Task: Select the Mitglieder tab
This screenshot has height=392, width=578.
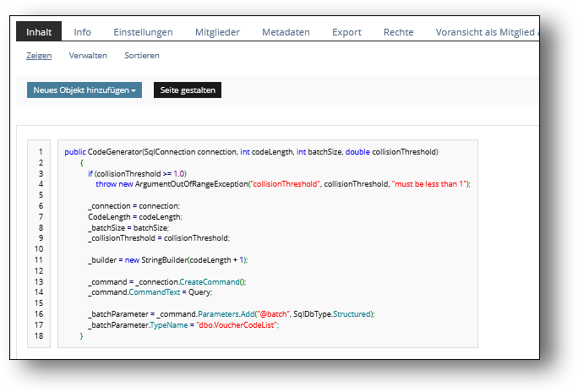Action: (x=217, y=32)
